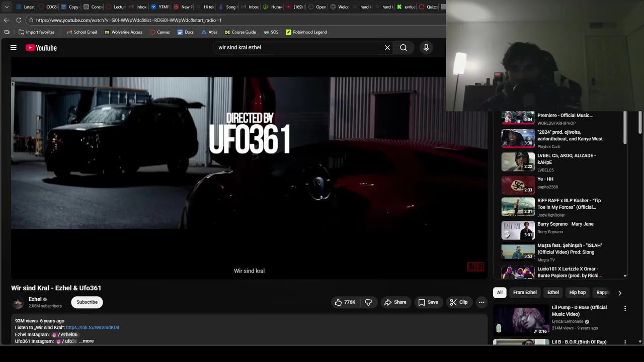Open options menu for Lil Pump - D Rose
Viewport: 644px width, 362px height.
(x=625, y=308)
